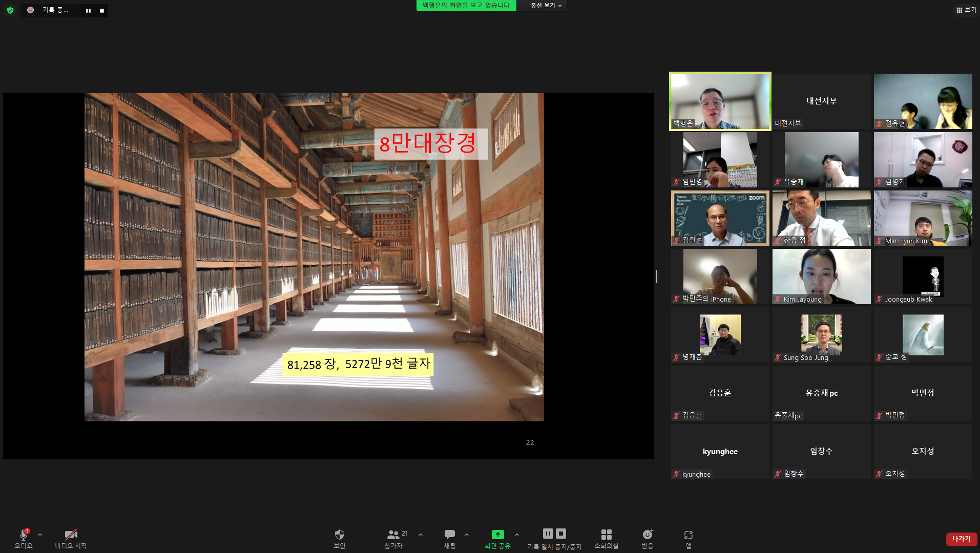
Task: Select the 유중재pc participant tile
Action: point(822,393)
